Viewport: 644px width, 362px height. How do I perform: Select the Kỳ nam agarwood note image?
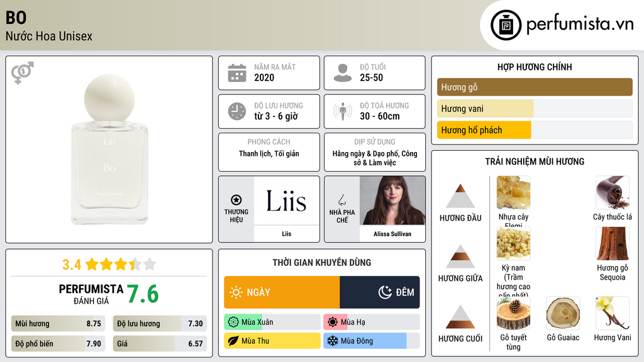coord(513,244)
